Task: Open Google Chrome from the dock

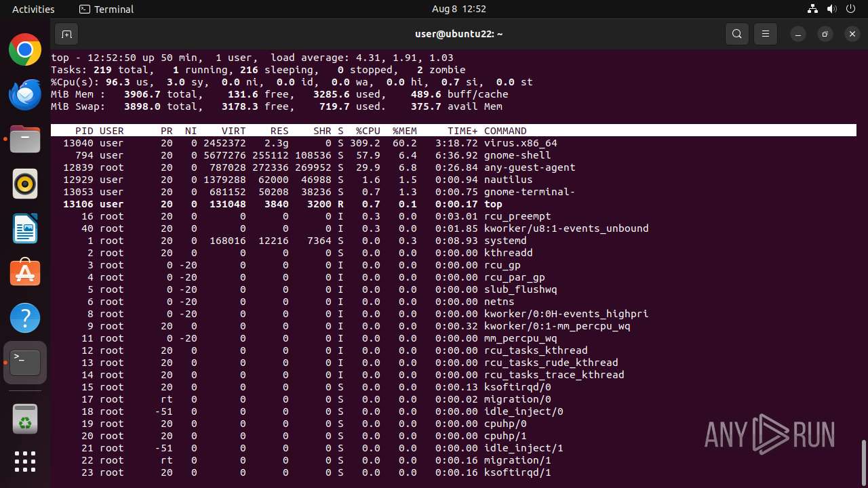Action: pyautogui.click(x=25, y=49)
